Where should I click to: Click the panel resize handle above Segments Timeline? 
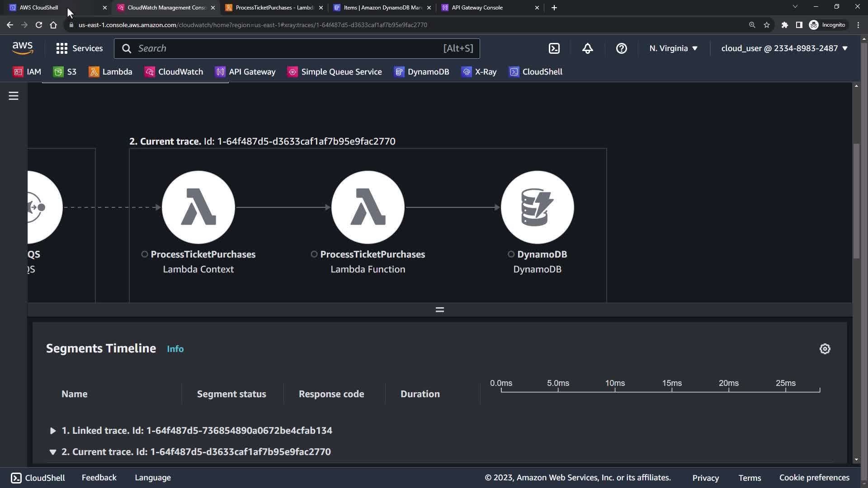[x=439, y=310]
